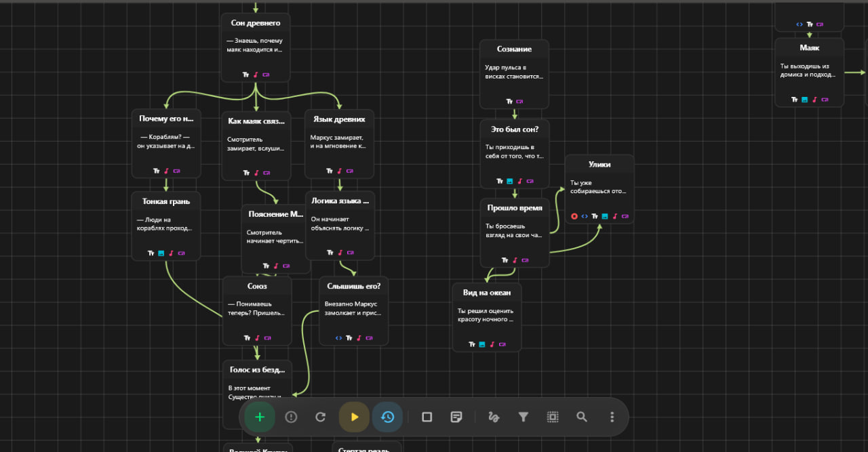Open the blue history clock icon
Image resolution: width=868 pixels, height=452 pixels.
pyautogui.click(x=387, y=417)
